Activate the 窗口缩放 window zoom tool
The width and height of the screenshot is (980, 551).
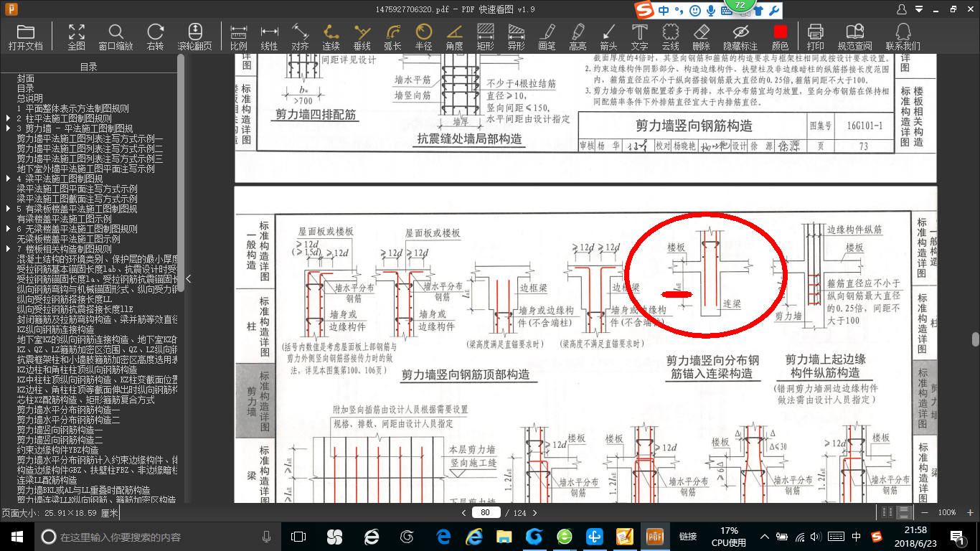(116, 37)
